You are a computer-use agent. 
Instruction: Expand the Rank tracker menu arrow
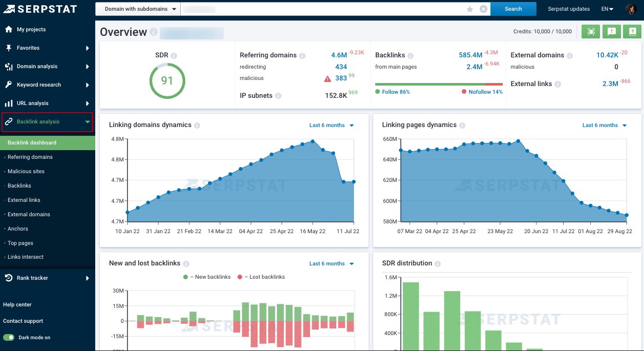coord(88,278)
